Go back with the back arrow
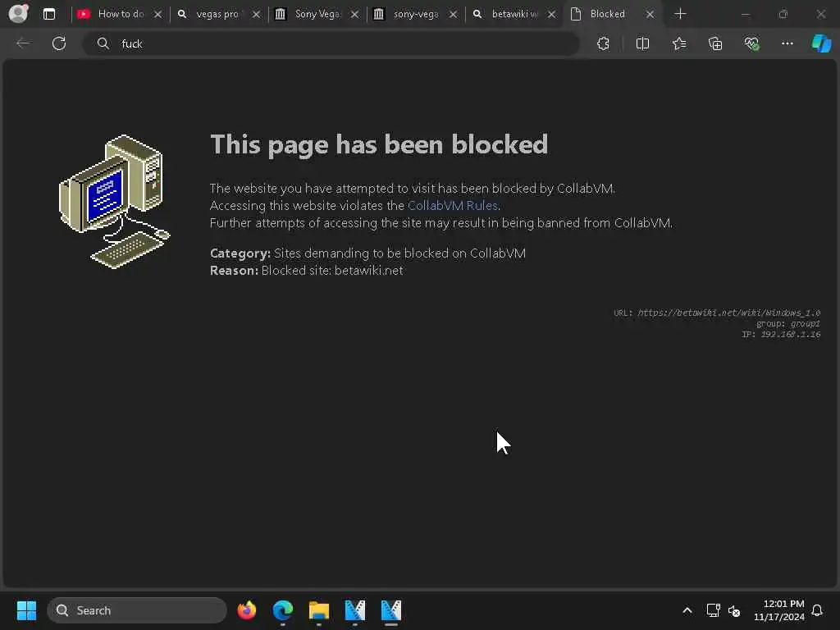 [23, 43]
